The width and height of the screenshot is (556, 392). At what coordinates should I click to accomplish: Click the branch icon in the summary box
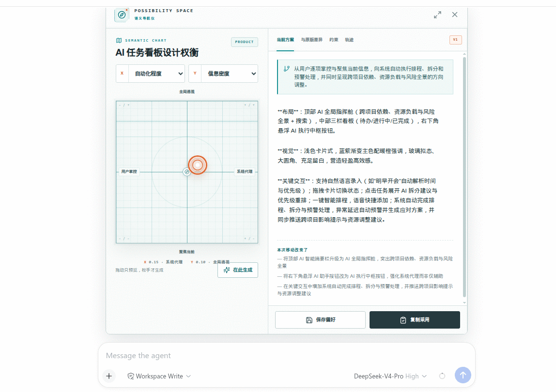coord(287,69)
